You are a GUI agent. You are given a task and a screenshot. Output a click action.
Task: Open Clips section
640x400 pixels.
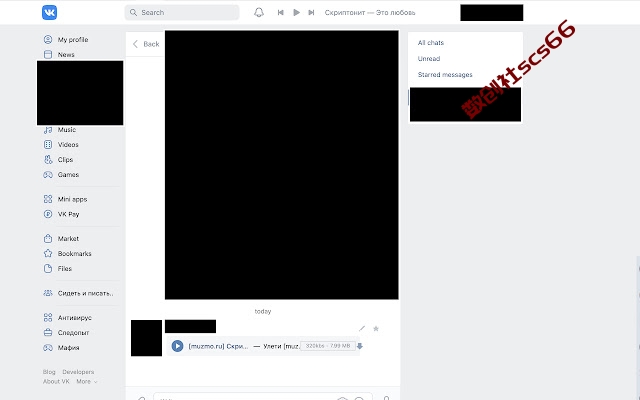pos(65,160)
